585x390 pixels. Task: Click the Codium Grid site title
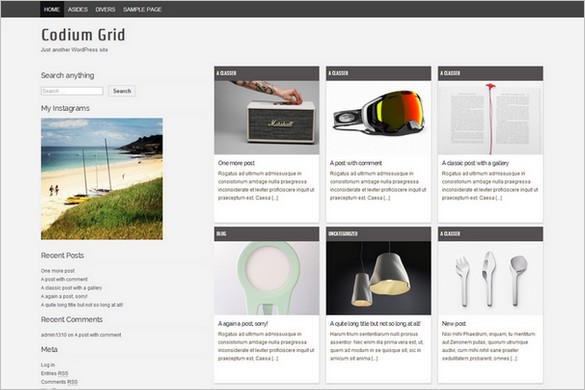(83, 35)
